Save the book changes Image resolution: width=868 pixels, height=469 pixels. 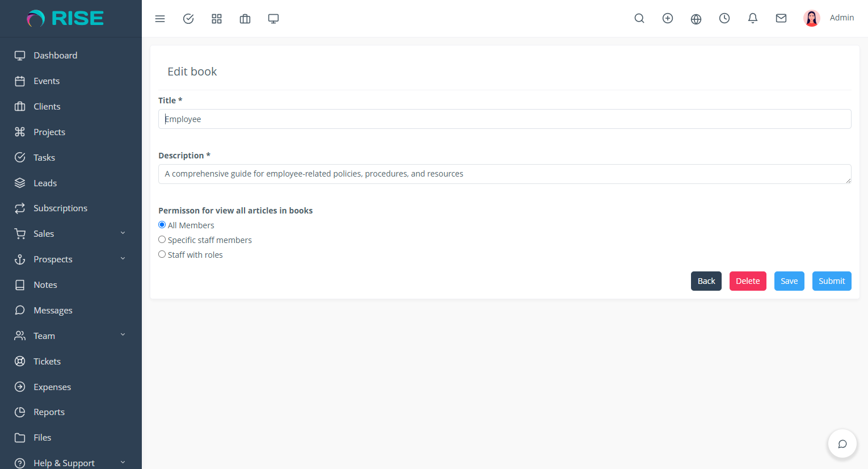[x=789, y=280]
